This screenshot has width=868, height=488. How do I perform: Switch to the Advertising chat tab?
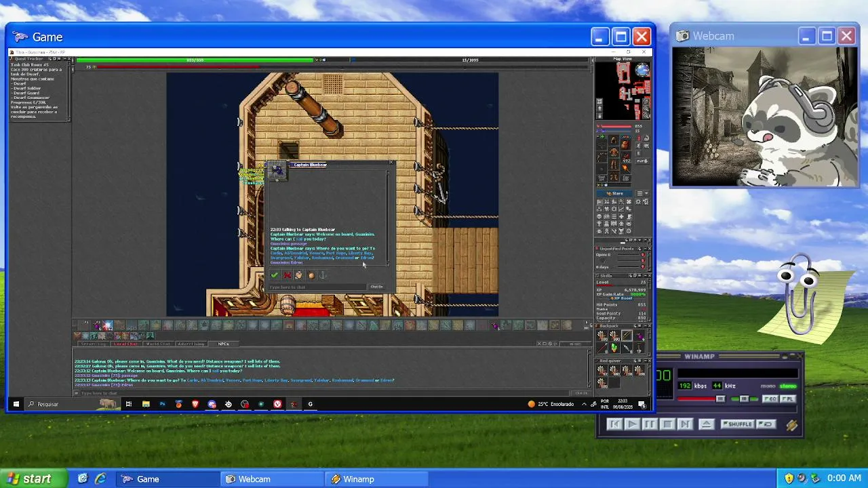191,344
